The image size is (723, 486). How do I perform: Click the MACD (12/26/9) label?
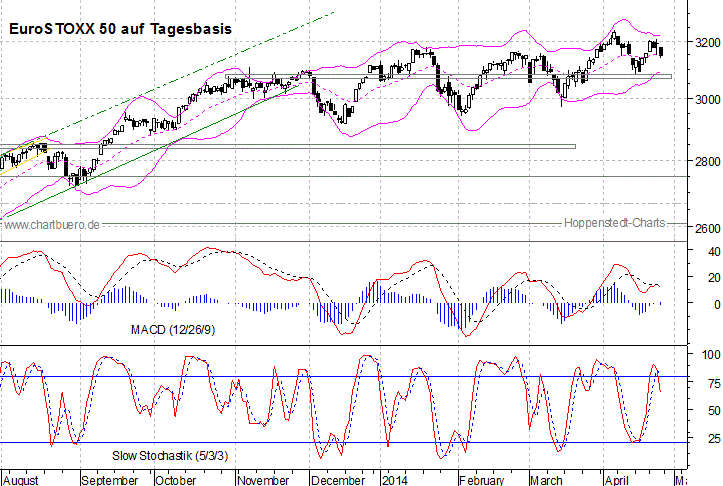tap(173, 330)
